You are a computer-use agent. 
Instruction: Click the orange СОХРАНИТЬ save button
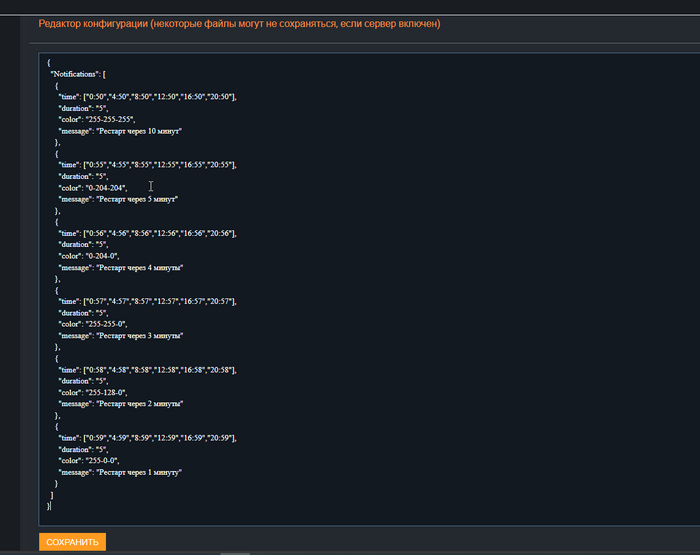[72, 542]
